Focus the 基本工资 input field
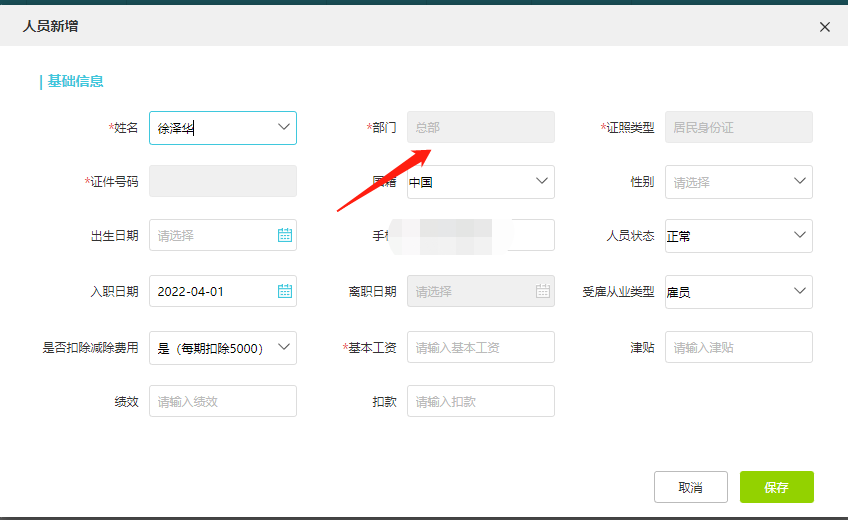Screen dimensions: 848x520 coord(481,347)
